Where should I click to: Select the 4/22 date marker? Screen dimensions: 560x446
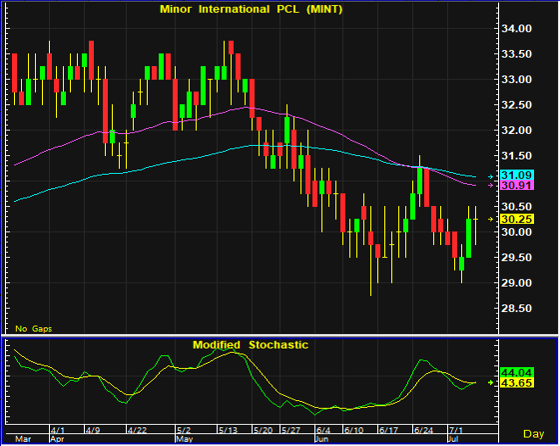click(137, 430)
